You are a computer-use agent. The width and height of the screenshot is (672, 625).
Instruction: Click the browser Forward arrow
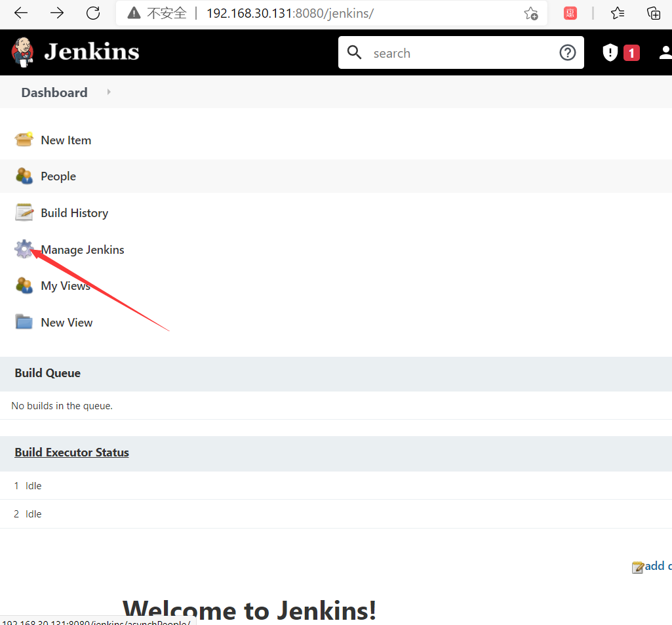click(x=56, y=13)
